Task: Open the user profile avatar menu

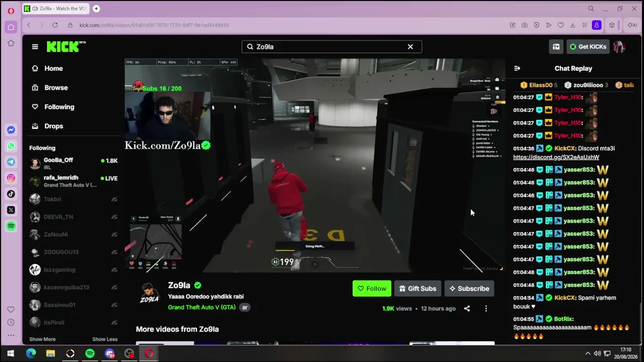Action: point(619,47)
